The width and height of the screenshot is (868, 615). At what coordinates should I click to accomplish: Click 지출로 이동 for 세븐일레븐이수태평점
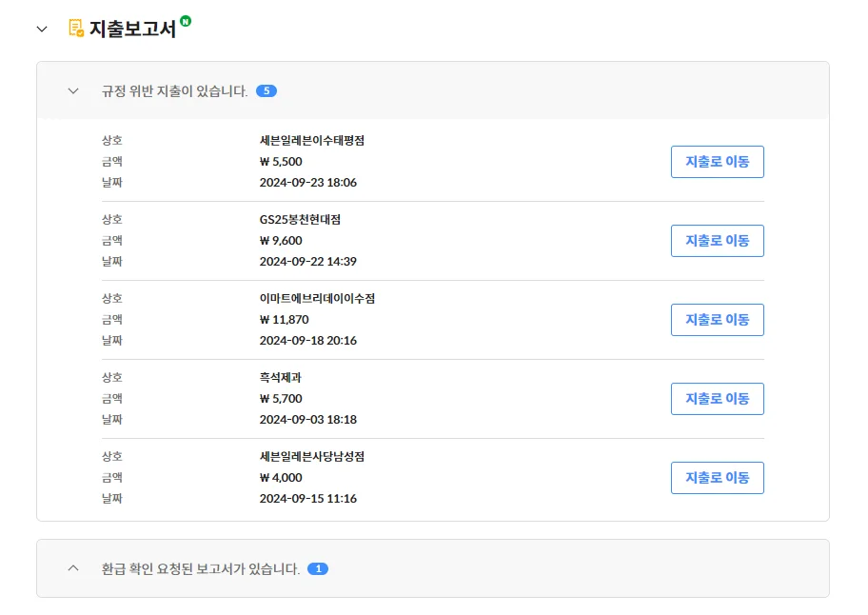pyautogui.click(x=717, y=162)
